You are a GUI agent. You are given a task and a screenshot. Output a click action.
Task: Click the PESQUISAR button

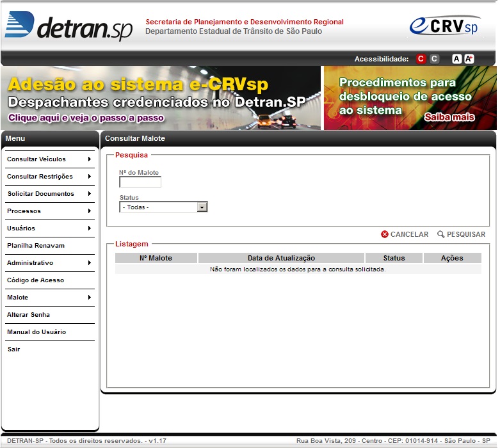pos(461,234)
